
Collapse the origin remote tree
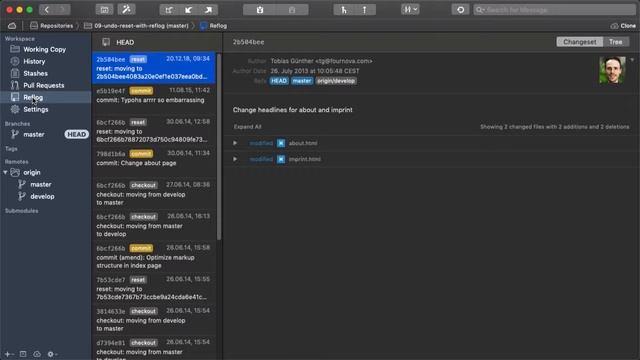(x=5, y=172)
